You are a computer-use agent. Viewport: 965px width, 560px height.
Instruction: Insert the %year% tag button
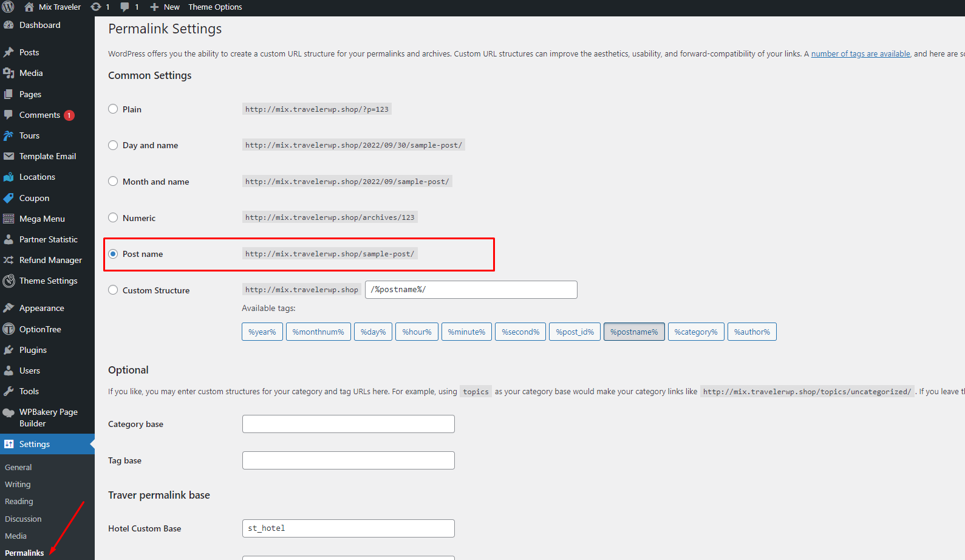pyautogui.click(x=262, y=332)
